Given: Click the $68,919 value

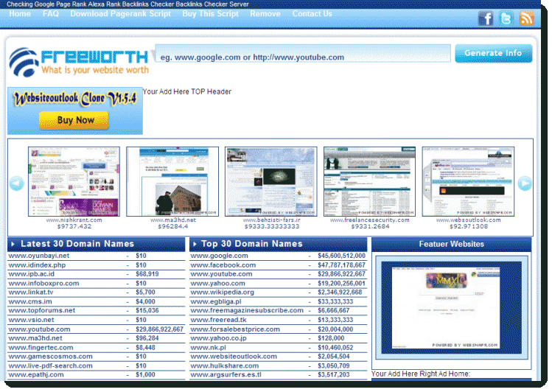Looking at the screenshot, I should coord(147,274).
